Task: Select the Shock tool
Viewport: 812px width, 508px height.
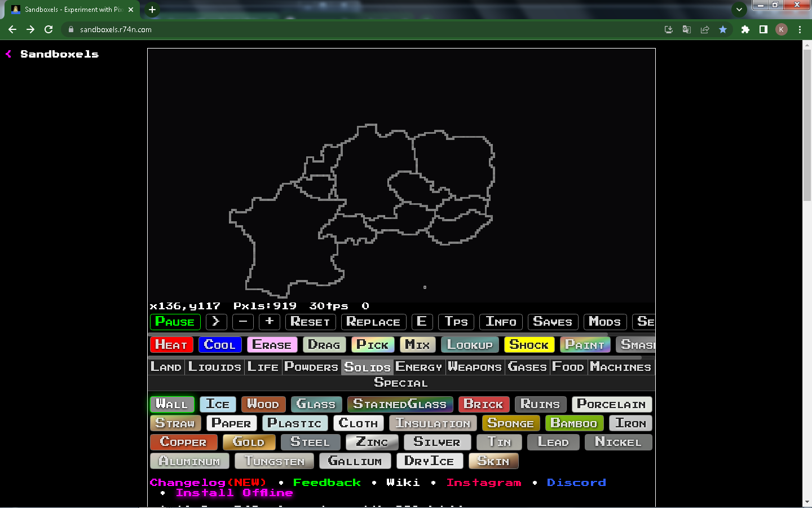Action: (529, 345)
